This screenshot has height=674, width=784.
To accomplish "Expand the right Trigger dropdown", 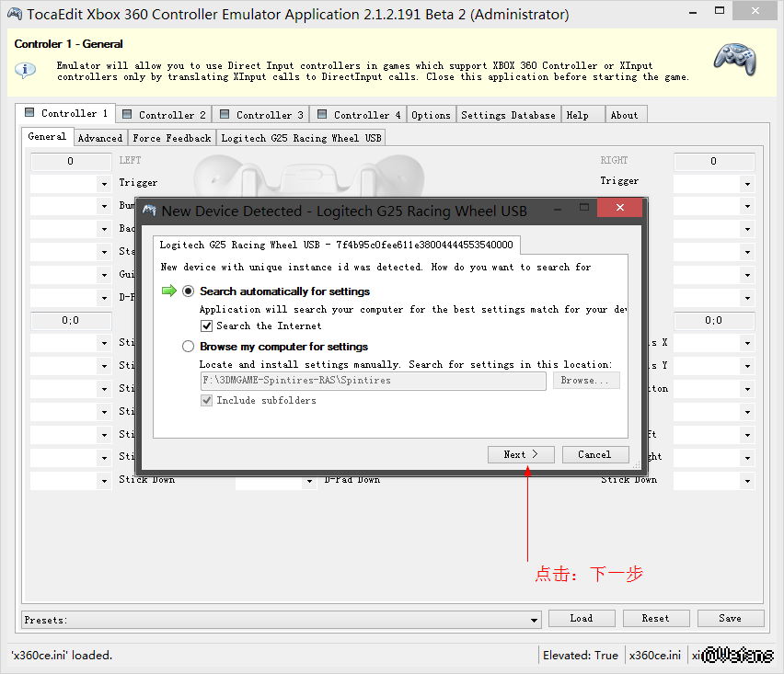I will coord(747,184).
